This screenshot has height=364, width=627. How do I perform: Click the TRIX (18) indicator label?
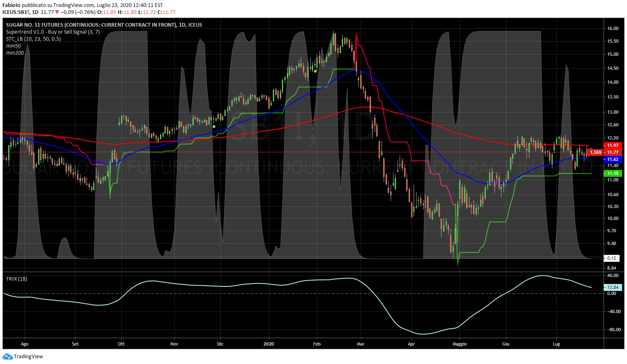tap(17, 279)
